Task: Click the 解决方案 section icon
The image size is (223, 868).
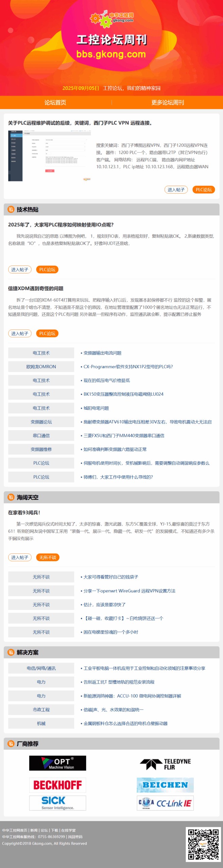Action: (11, 652)
